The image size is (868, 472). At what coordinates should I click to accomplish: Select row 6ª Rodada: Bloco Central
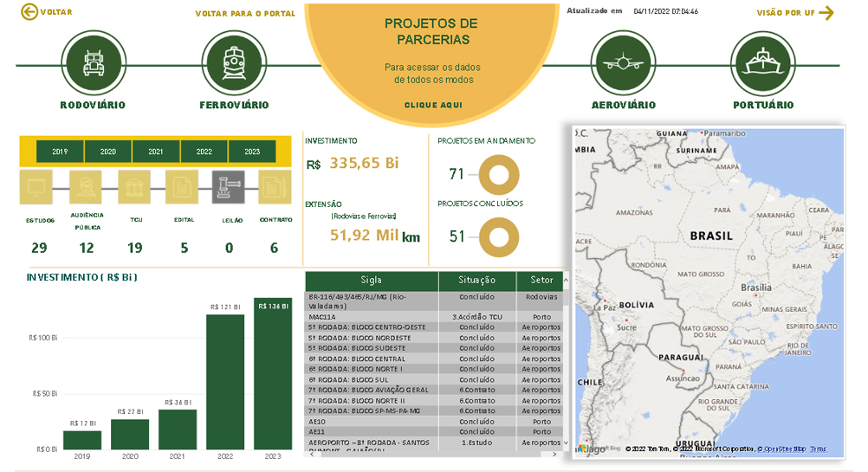(434, 359)
